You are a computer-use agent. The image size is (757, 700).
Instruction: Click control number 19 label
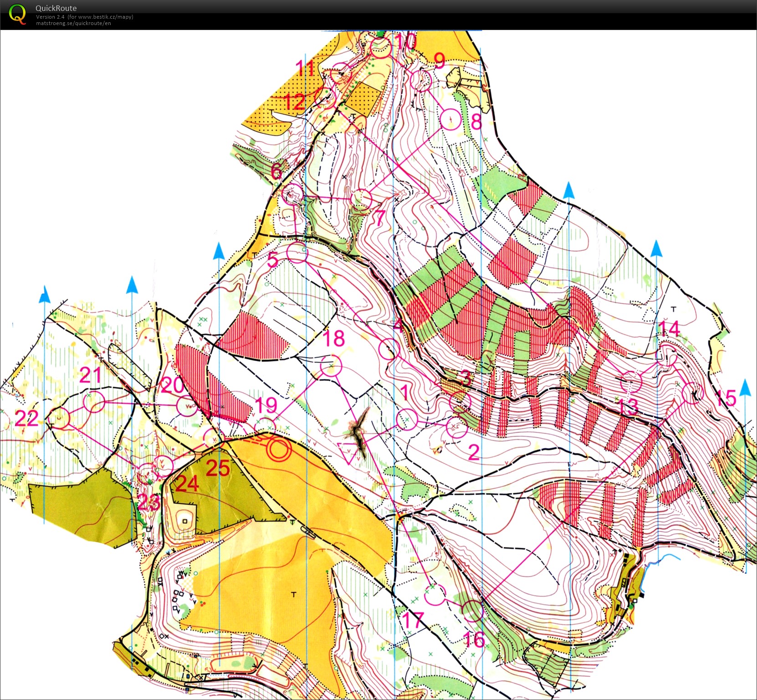[x=266, y=405]
